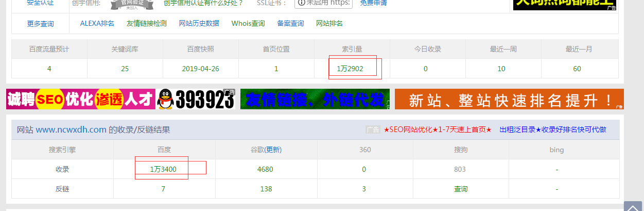Open the Whois查询 link
This screenshot has width=644, height=211.
[x=248, y=23]
